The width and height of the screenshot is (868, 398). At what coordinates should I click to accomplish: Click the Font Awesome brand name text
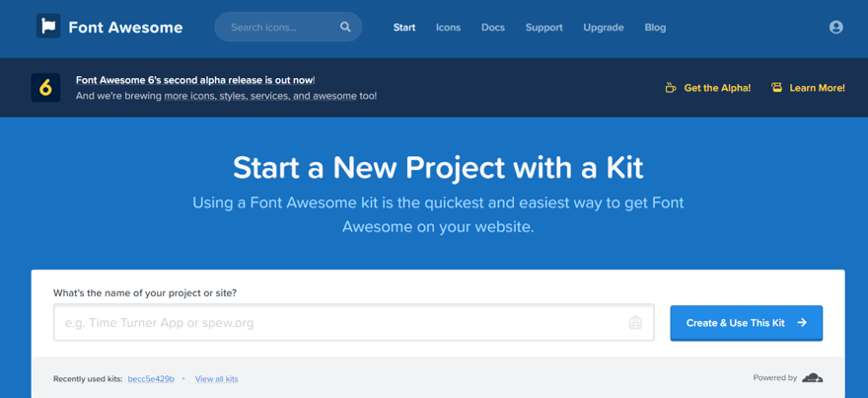click(125, 28)
